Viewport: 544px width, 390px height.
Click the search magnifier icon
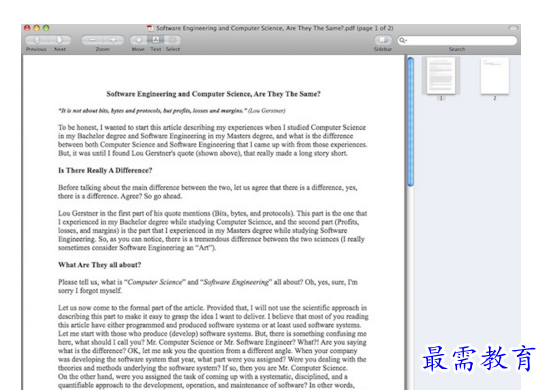point(402,41)
